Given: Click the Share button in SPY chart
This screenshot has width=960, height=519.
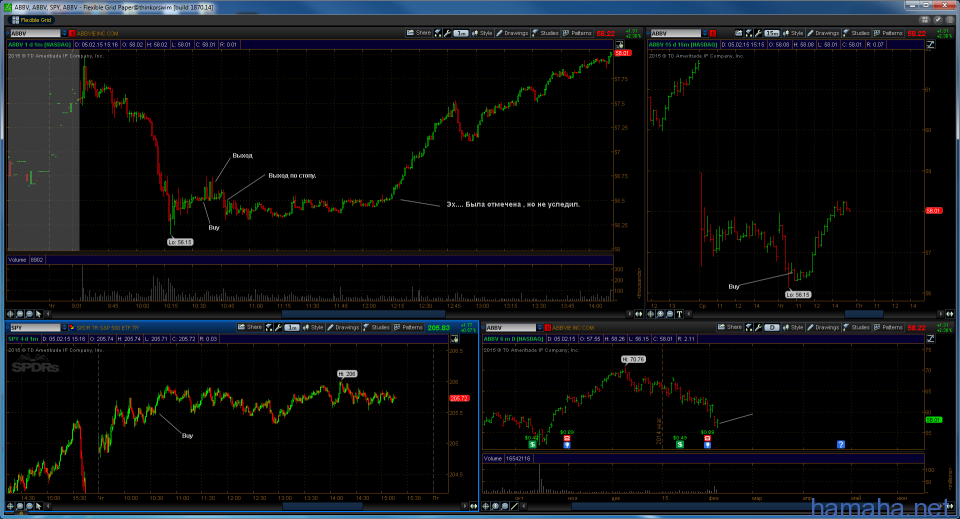Looking at the screenshot, I should (250, 327).
